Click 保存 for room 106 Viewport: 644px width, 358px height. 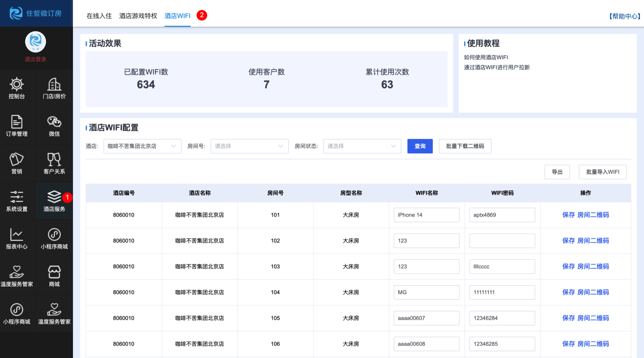coord(568,343)
